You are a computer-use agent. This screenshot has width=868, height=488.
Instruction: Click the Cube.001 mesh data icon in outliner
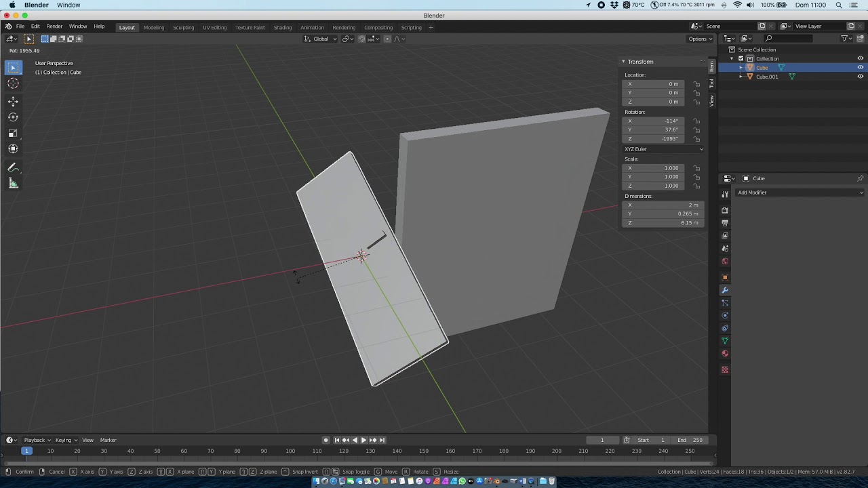(791, 77)
